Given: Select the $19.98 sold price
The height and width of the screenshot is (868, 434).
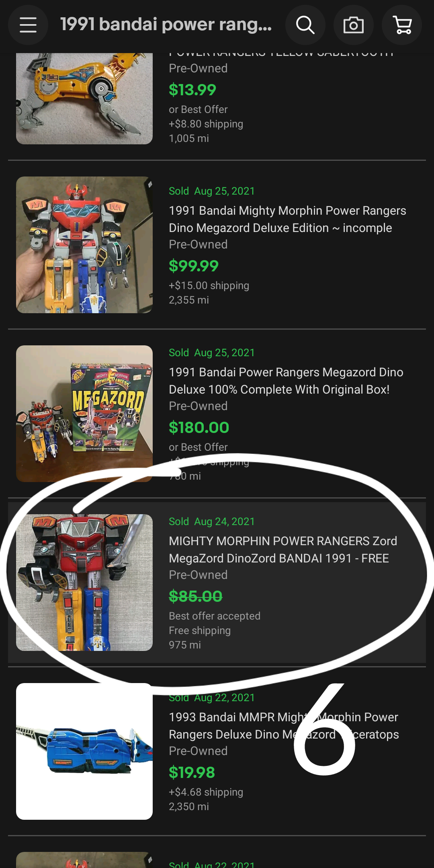Looking at the screenshot, I should 192,772.
